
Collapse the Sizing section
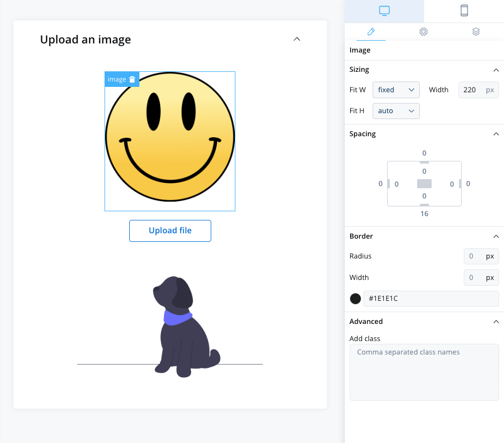pos(496,70)
